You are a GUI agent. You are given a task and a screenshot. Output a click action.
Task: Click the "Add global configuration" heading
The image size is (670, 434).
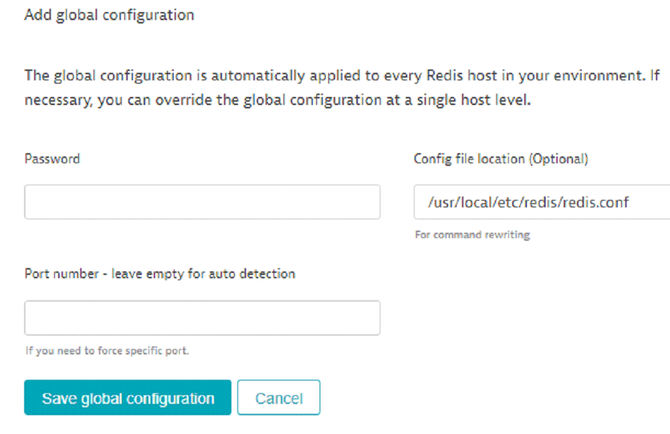[109, 16]
